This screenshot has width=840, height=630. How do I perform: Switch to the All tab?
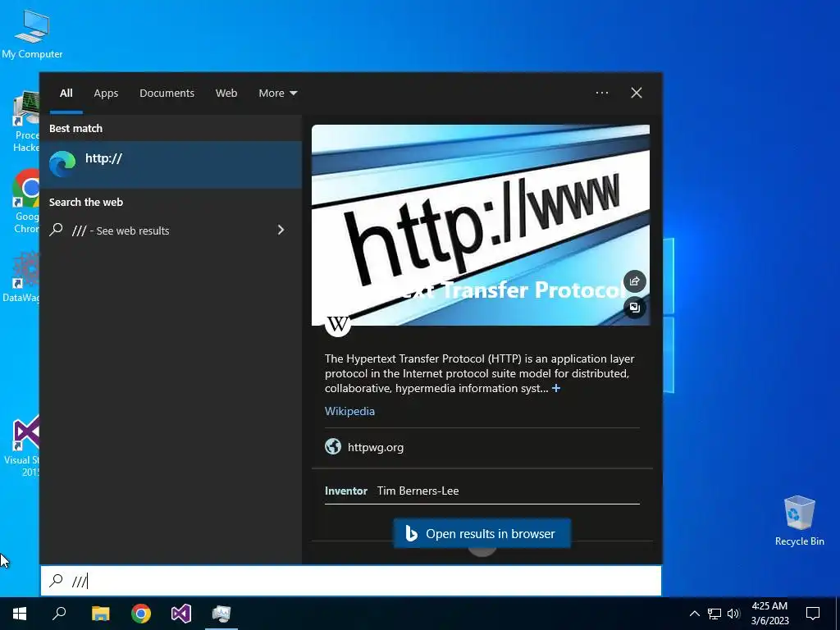click(66, 93)
